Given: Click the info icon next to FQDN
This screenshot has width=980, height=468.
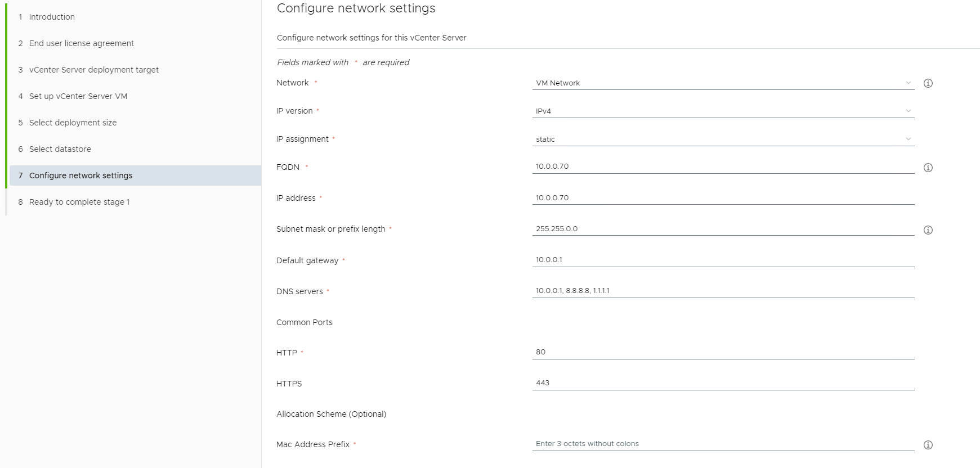Looking at the screenshot, I should tap(928, 168).
